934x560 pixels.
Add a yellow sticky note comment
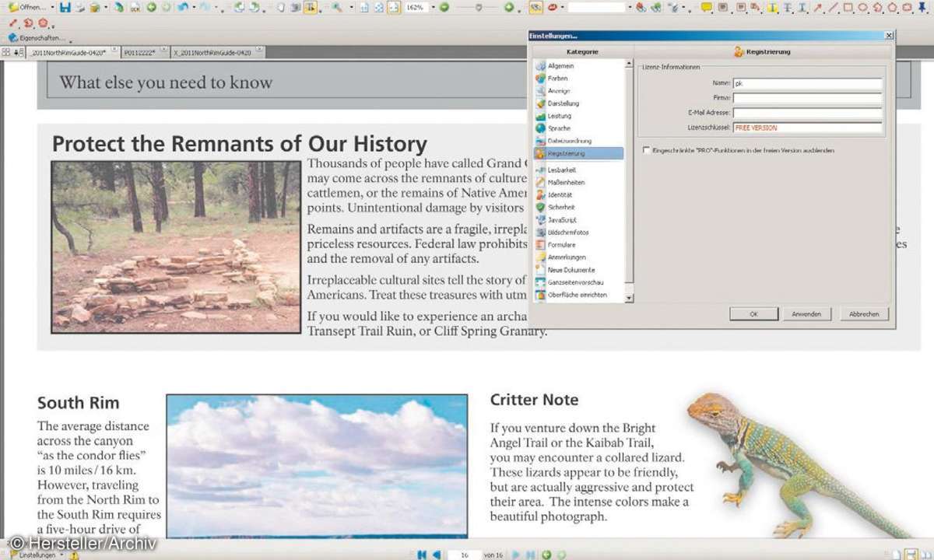(x=706, y=7)
